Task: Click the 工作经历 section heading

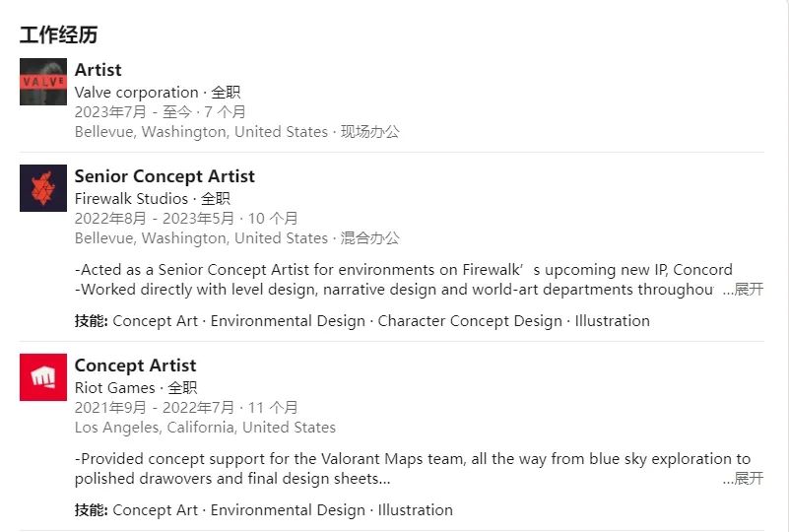Action: 59,35
